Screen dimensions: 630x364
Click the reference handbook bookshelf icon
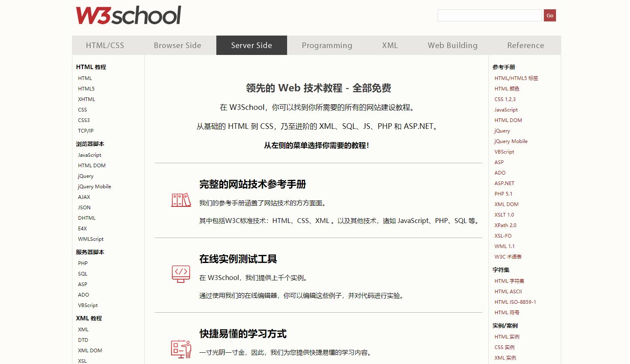pyautogui.click(x=181, y=200)
